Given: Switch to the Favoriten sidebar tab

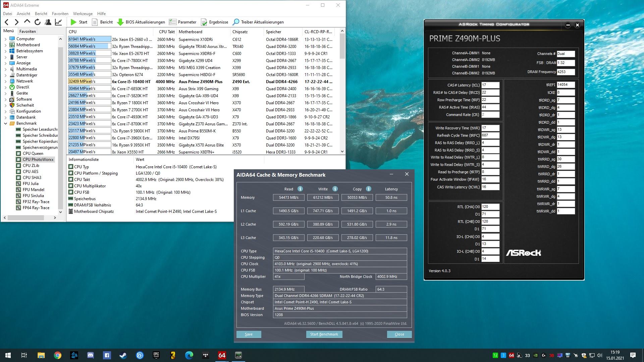Looking at the screenshot, I should point(28,31).
